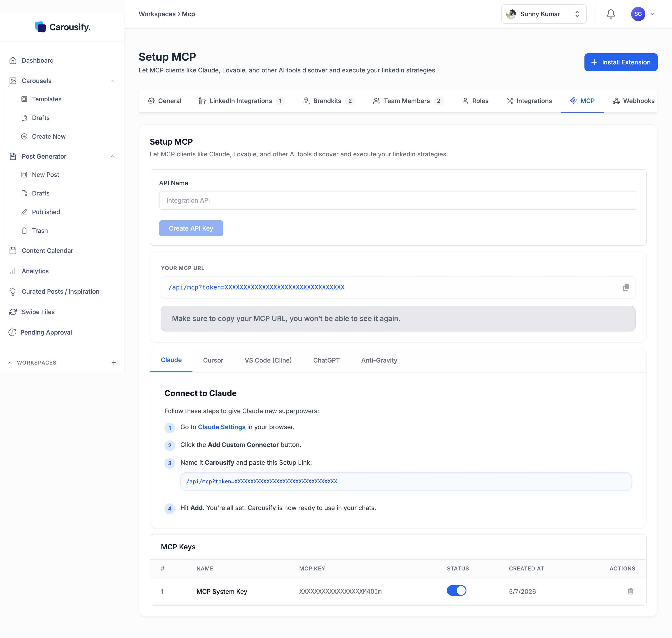Click the New Post icon in sidebar

coord(24,174)
